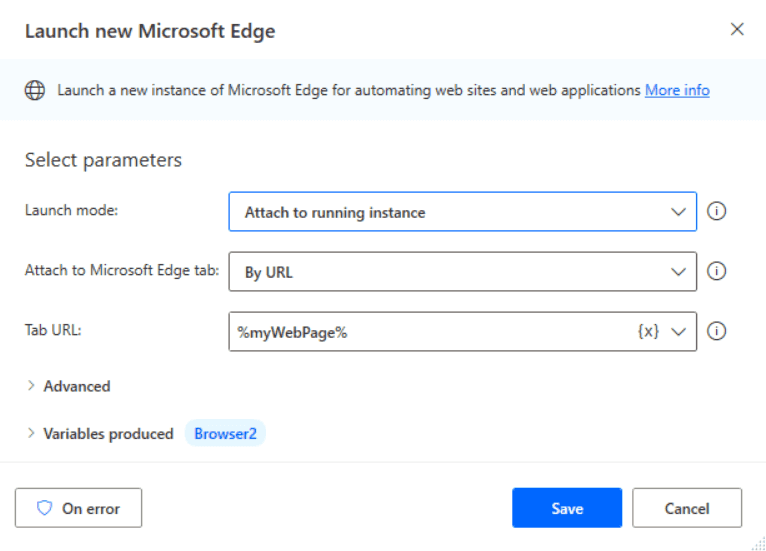
Task: Open the Tab URL dropdown arrow
Action: coord(679,332)
